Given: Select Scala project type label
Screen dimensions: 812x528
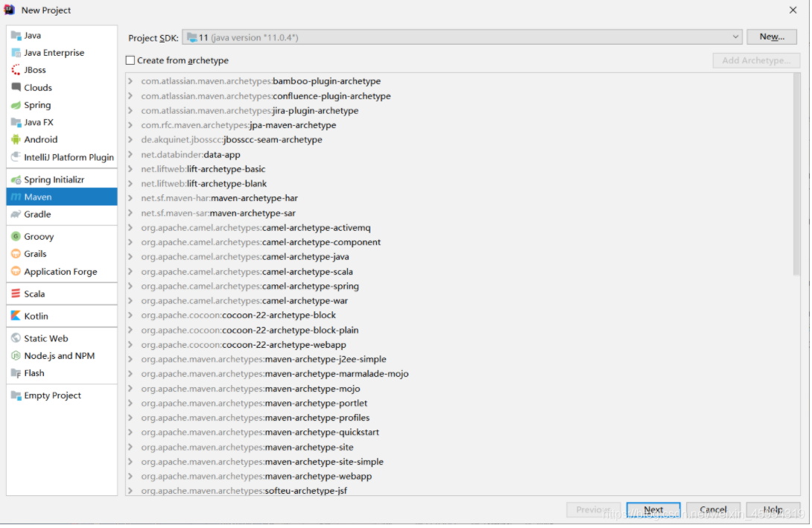Looking at the screenshot, I should pos(34,294).
